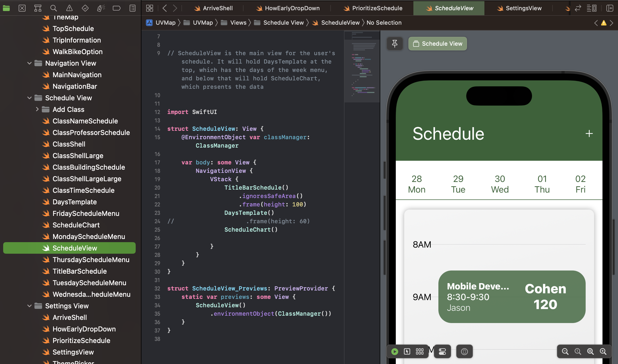Zoom out the canvas preview
Viewport: 618px width, 364px height.
tap(565, 351)
